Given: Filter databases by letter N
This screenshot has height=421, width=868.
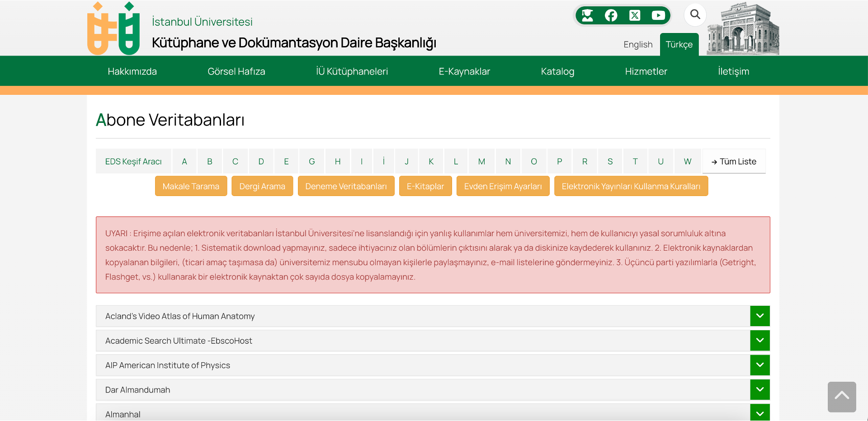Looking at the screenshot, I should tap(508, 161).
